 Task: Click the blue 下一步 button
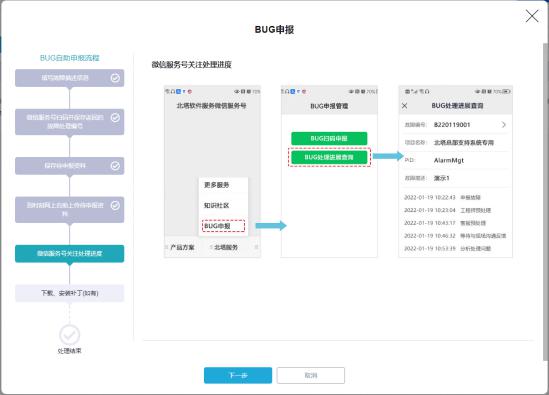click(x=238, y=375)
